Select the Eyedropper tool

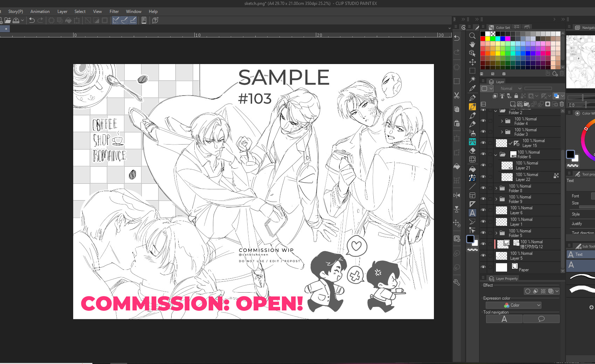(x=472, y=88)
